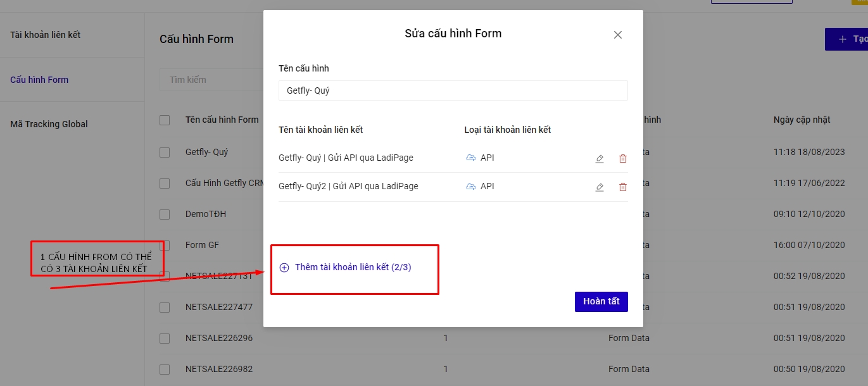
Task: Toggle the select-all checkbox in table header
Action: [165, 120]
